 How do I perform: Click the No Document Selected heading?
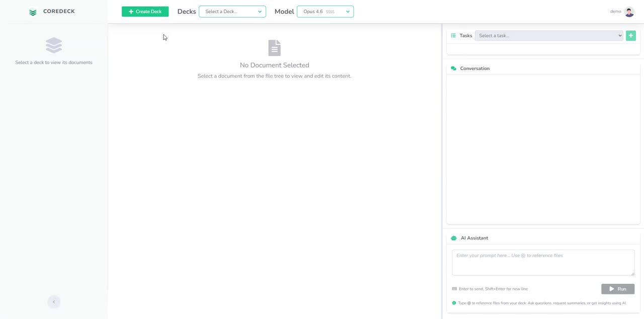(x=275, y=65)
